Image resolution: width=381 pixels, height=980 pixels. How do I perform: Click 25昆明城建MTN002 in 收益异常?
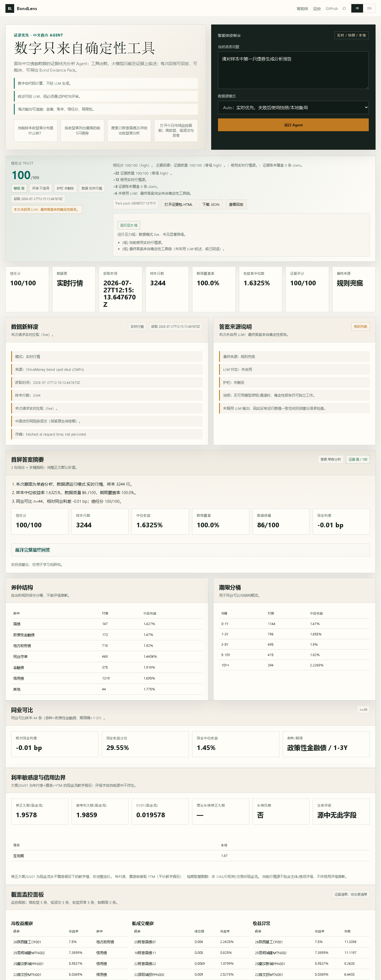point(271,953)
